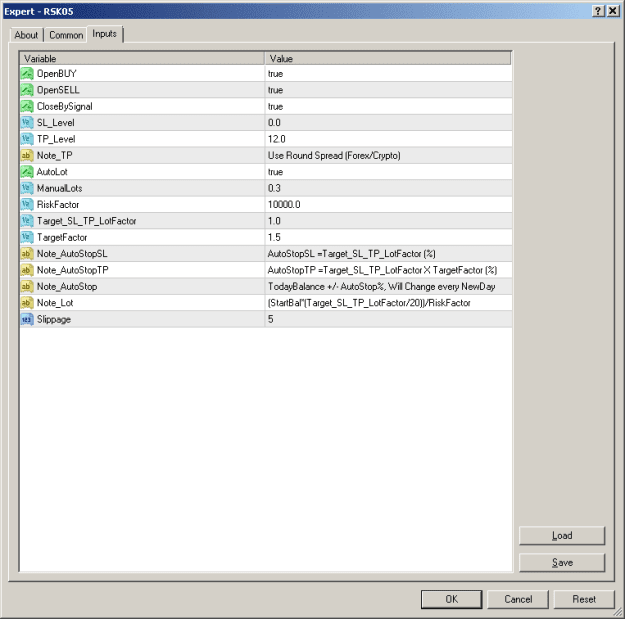Select the Note_TP variable name
625x619 pixels.
55,155
